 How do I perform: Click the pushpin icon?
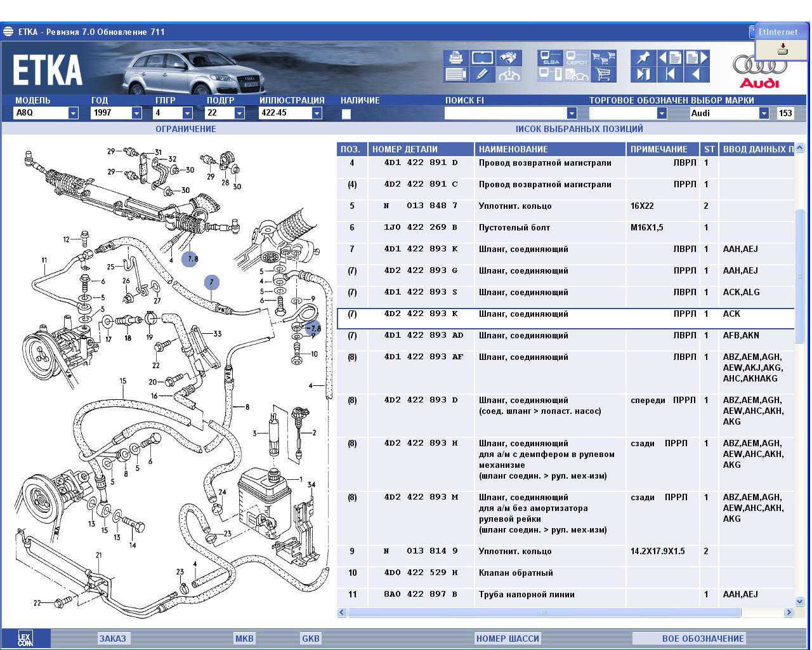click(643, 58)
